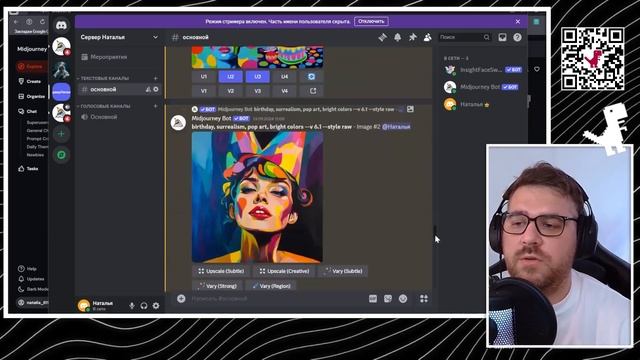Click the V1 variation button
The image size is (640, 360).
[x=204, y=91]
